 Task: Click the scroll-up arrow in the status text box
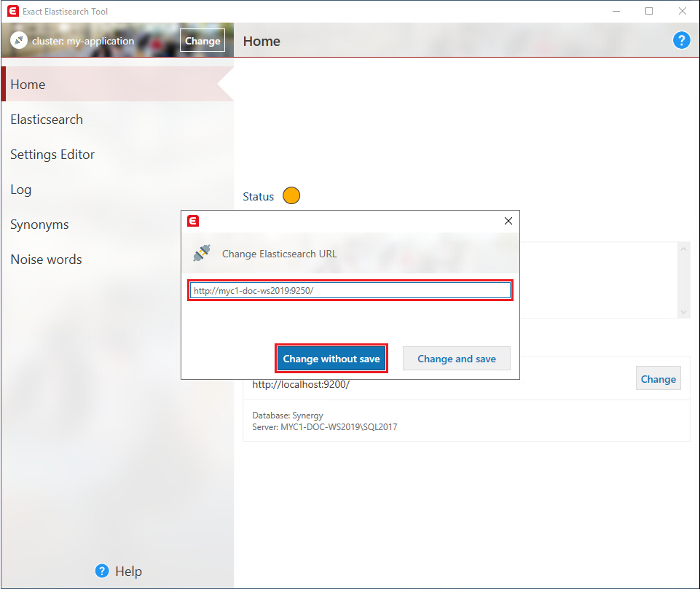[x=683, y=249]
